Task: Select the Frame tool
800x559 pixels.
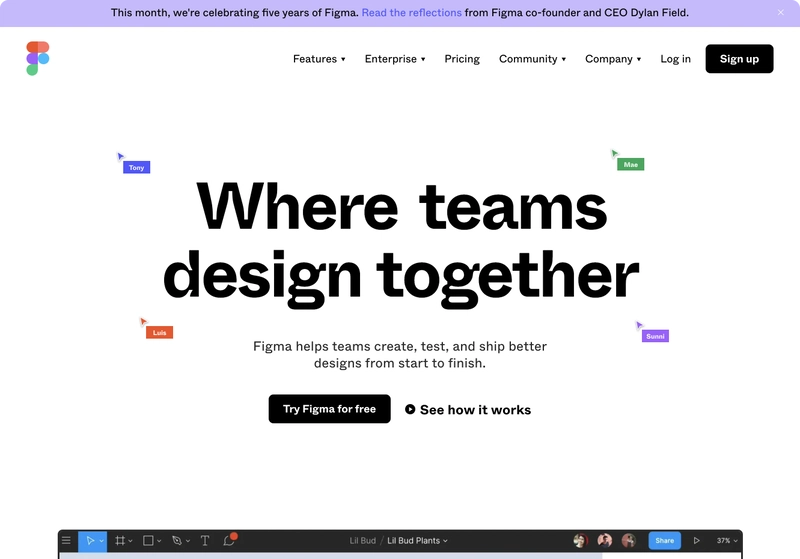Action: [120, 540]
